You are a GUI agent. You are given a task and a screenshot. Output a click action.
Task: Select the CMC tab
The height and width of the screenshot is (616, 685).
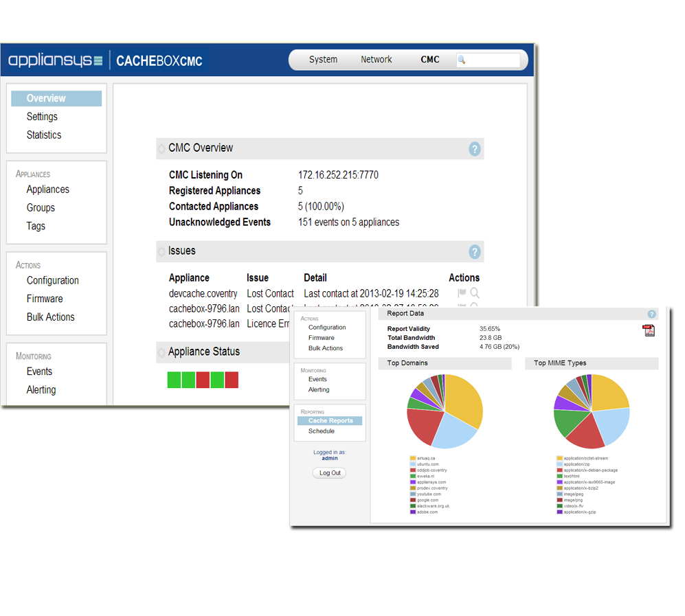[x=430, y=59]
